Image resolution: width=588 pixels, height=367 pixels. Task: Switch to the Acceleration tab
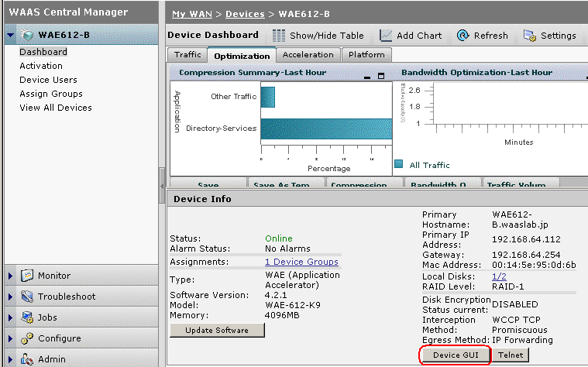tap(308, 55)
